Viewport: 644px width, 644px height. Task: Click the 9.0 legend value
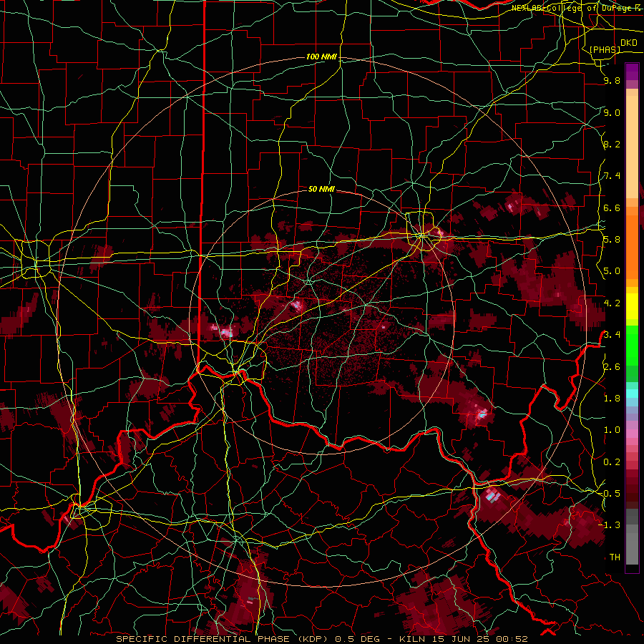(x=612, y=112)
